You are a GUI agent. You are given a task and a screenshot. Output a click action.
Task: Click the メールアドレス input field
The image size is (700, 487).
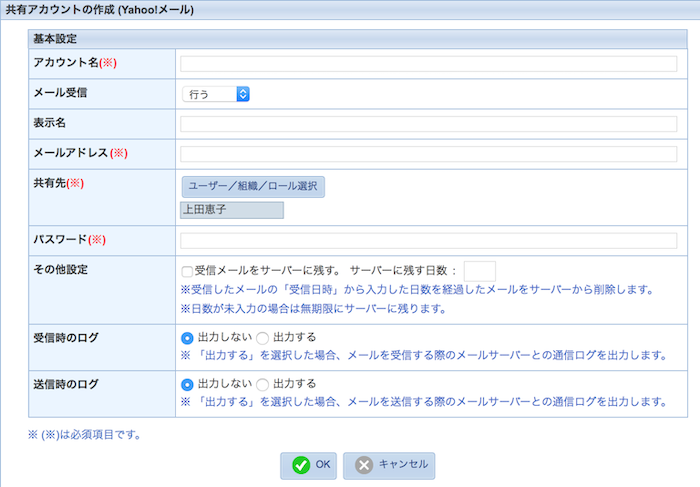[x=428, y=154]
